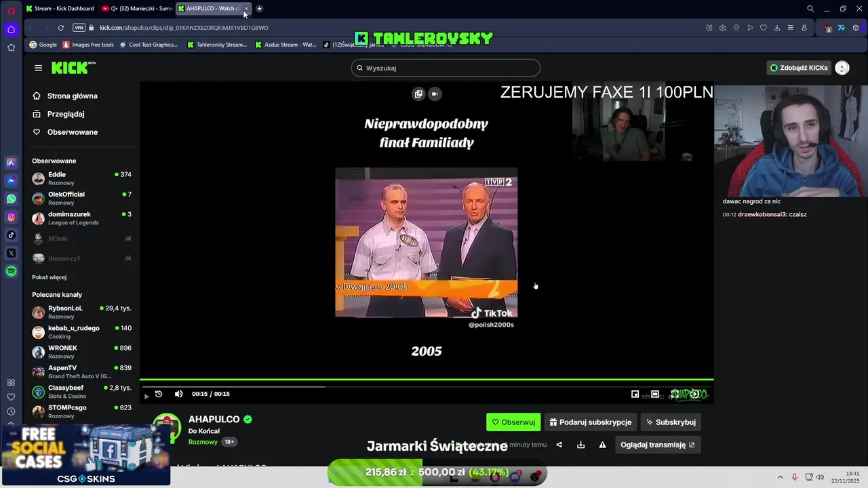Viewport: 868px width, 488px height.
Task: Open offline channel demonzz1
Action: point(81,258)
